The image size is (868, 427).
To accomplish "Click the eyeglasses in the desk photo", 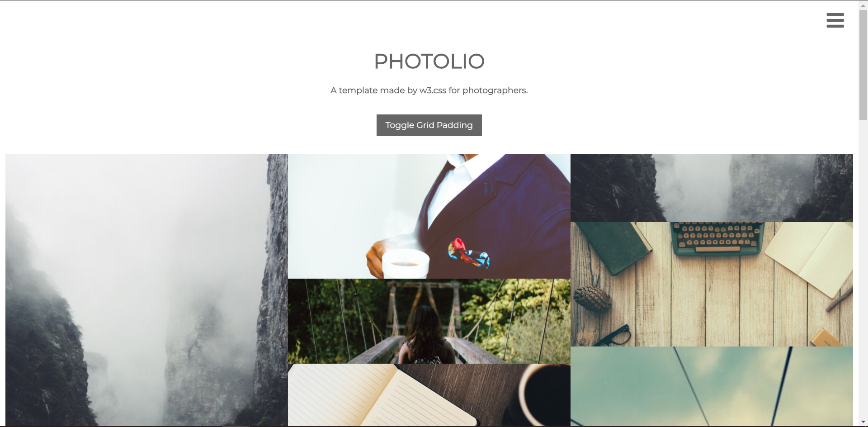I will tap(612, 336).
